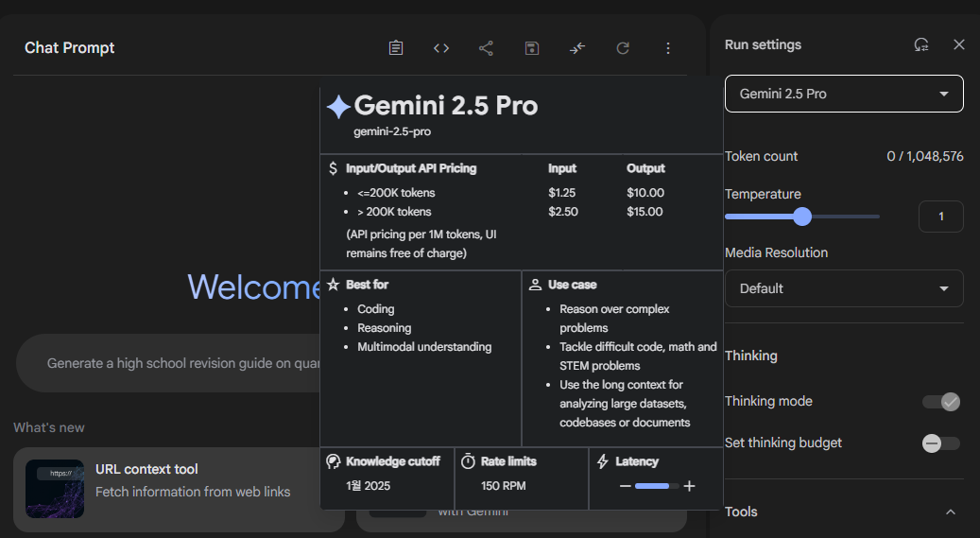The height and width of the screenshot is (538, 980).
Task: Open the system instructions clipboard icon
Action: click(x=396, y=48)
